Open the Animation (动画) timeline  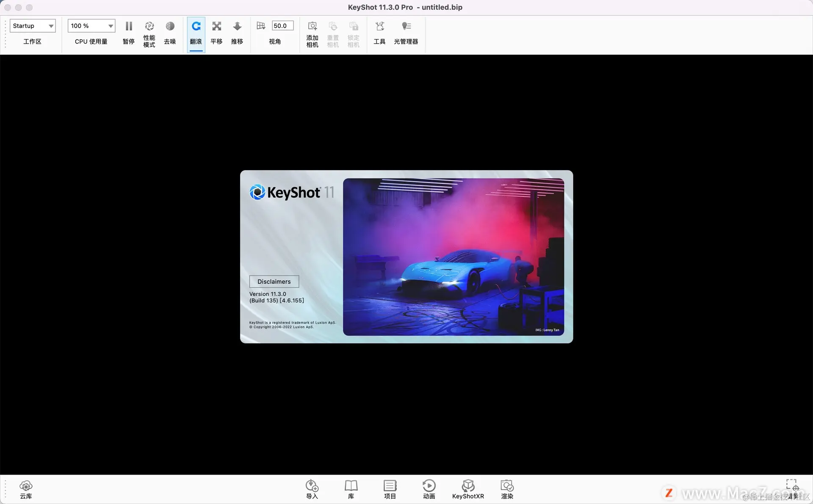pyautogui.click(x=429, y=485)
